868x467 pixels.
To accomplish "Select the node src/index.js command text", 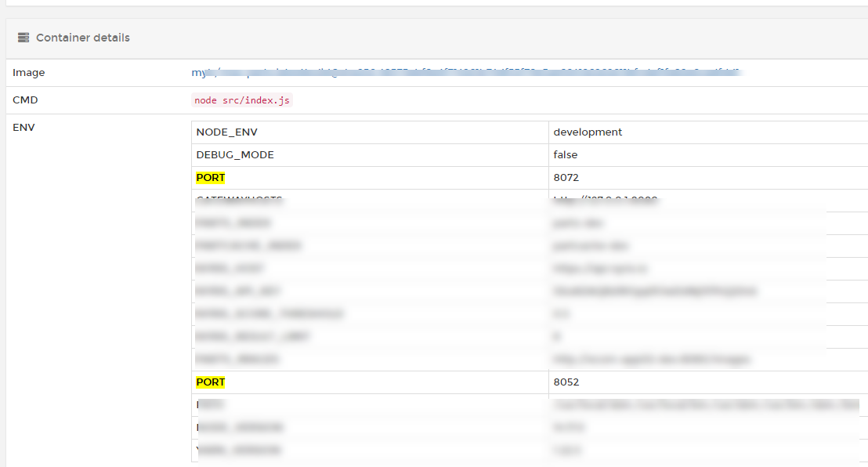I will click(242, 100).
